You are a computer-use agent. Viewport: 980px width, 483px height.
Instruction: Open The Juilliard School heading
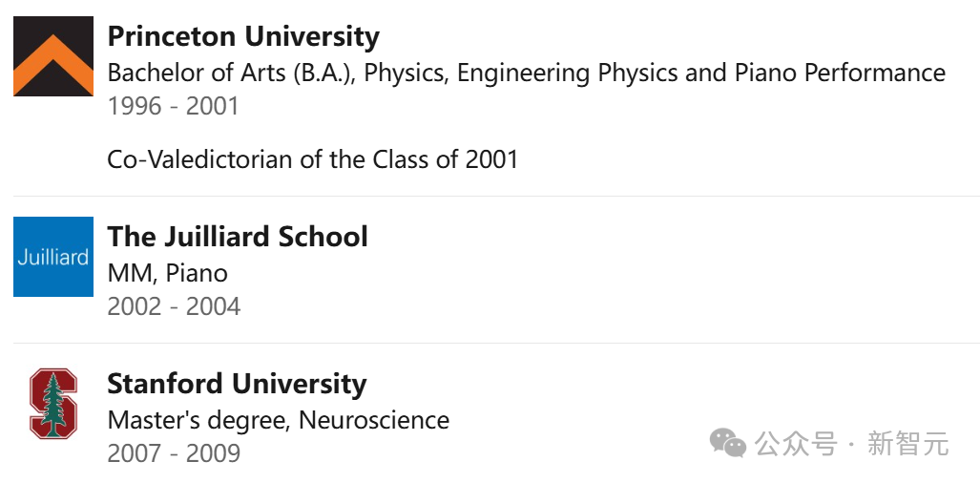tap(238, 237)
